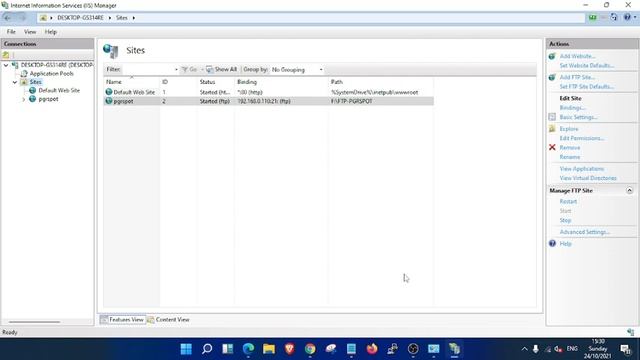The height and width of the screenshot is (360, 640).
Task: Click the green connect icon in address bar
Action: pyautogui.click(x=592, y=17)
